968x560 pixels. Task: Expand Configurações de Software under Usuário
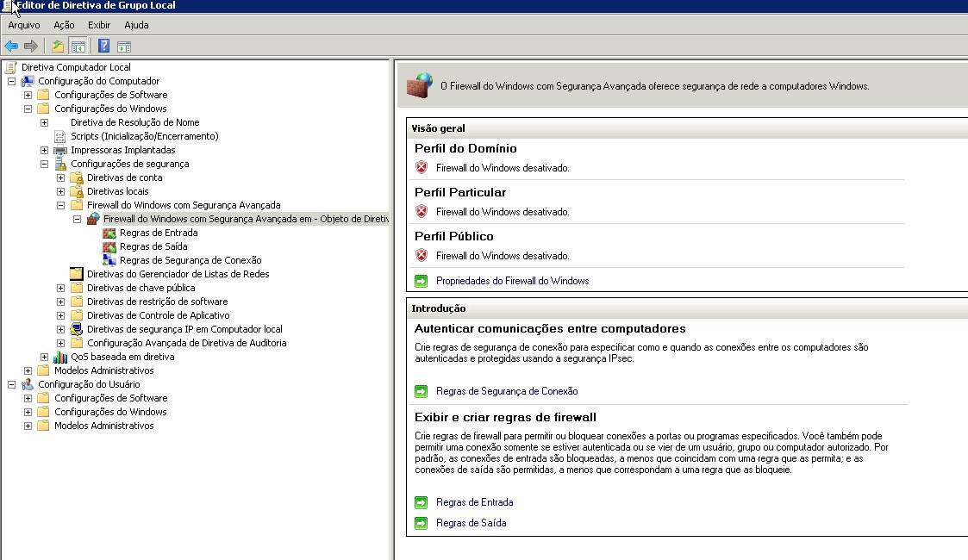click(x=28, y=398)
